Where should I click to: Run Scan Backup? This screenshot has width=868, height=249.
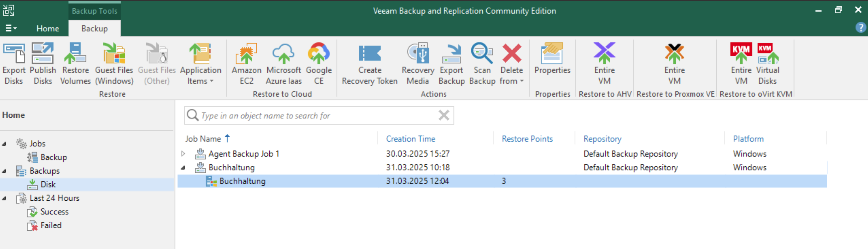pos(482,64)
